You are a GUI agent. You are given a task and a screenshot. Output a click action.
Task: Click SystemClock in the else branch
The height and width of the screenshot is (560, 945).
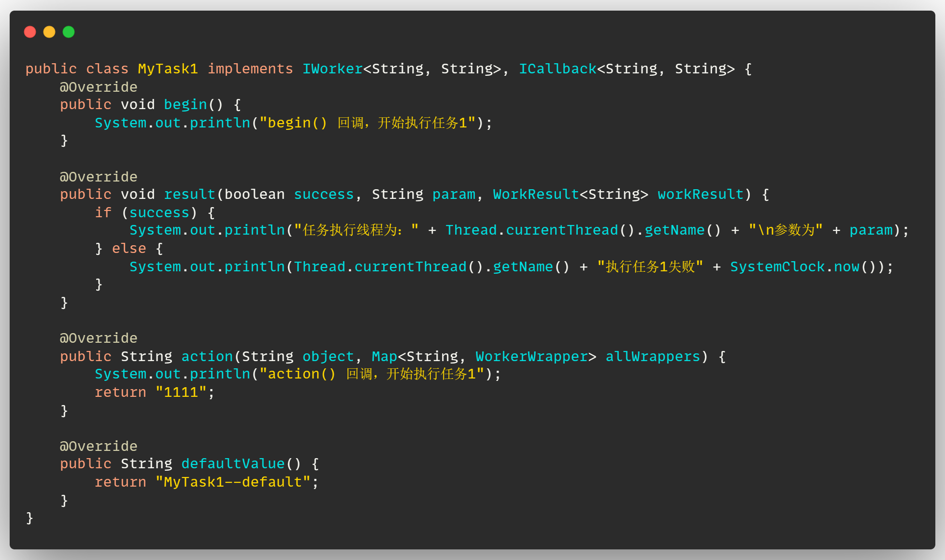[777, 267]
